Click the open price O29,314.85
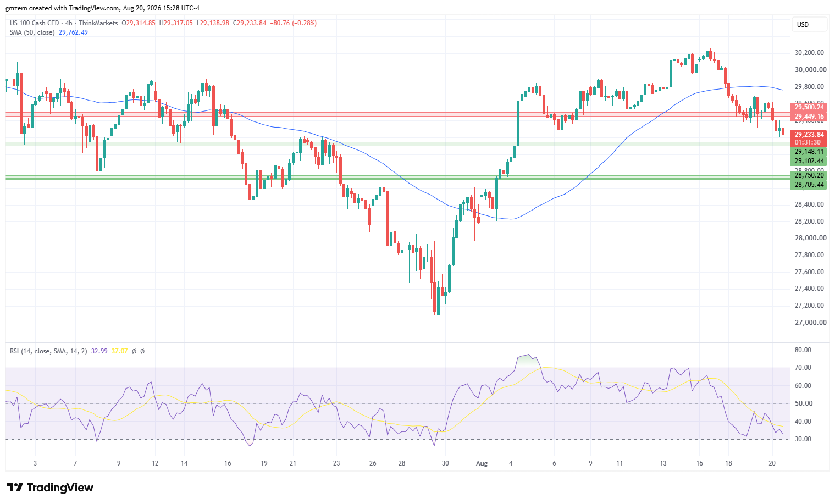The image size is (835, 504). (x=139, y=23)
